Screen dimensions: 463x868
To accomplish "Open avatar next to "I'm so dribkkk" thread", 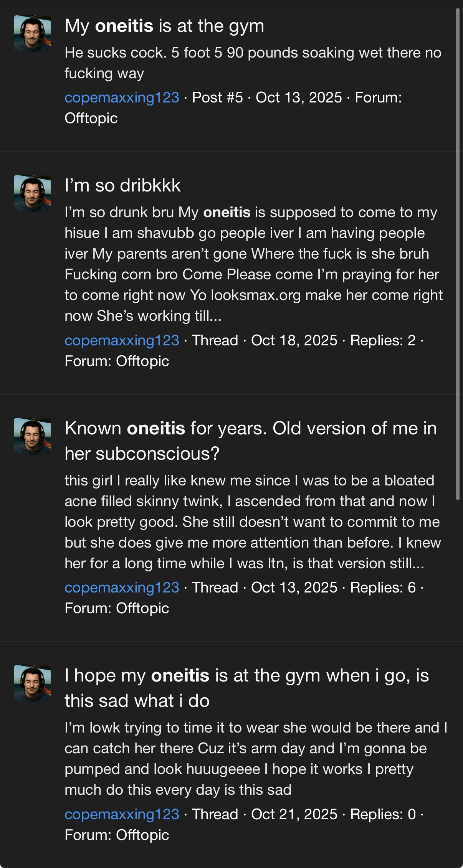I will pyautogui.click(x=32, y=193).
